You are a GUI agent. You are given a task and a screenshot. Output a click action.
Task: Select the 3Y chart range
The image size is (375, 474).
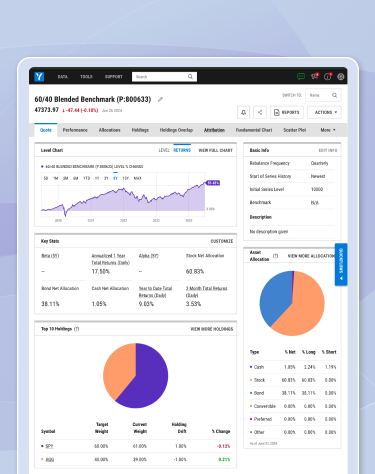click(x=106, y=178)
